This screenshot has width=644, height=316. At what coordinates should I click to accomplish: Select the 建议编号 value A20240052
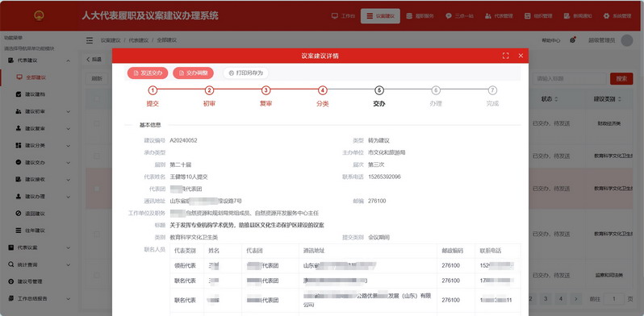pyautogui.click(x=183, y=140)
